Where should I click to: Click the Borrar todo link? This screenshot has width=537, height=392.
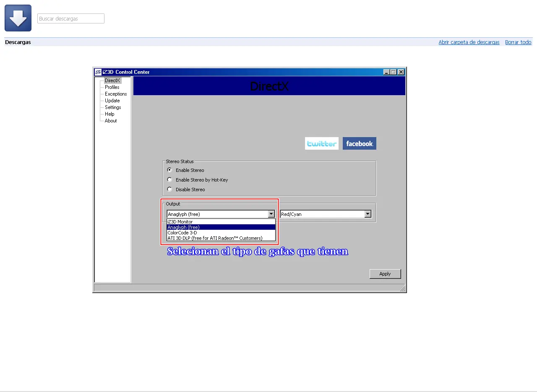518,42
